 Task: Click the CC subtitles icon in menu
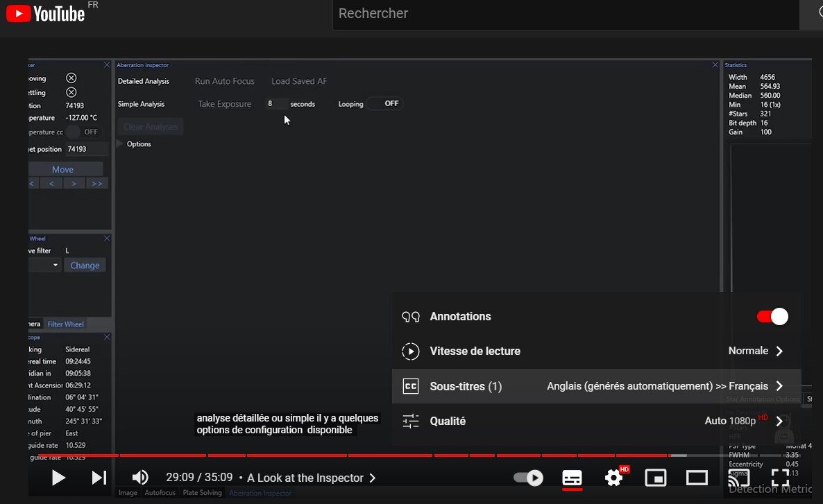410,386
